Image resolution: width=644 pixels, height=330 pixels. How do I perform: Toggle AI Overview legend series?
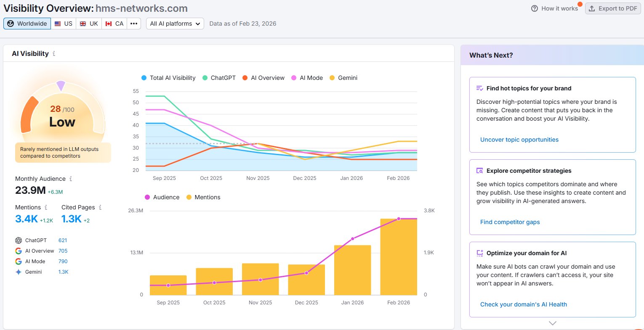263,78
